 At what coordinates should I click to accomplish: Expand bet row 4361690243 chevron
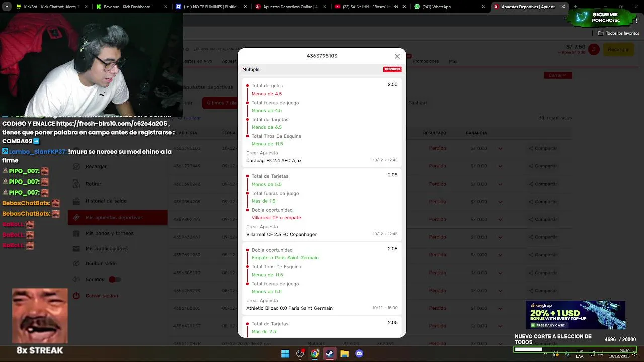coord(500,184)
